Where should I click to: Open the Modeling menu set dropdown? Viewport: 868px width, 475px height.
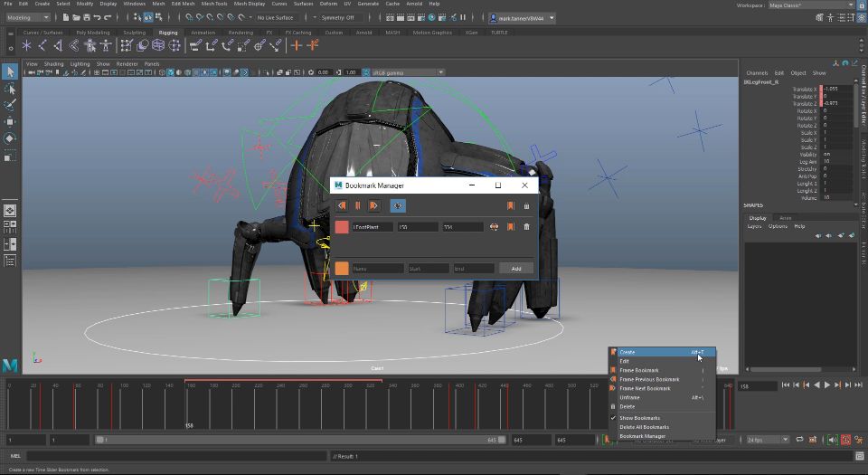click(x=29, y=17)
